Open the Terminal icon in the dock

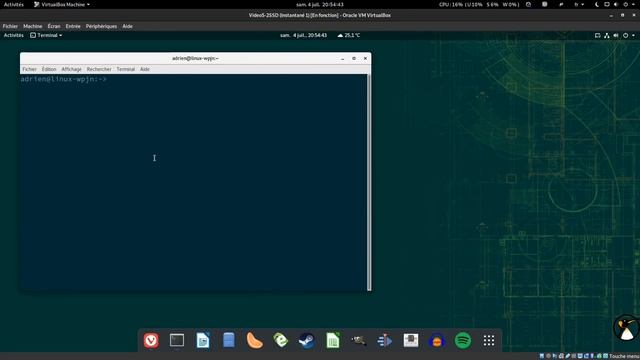(177, 340)
